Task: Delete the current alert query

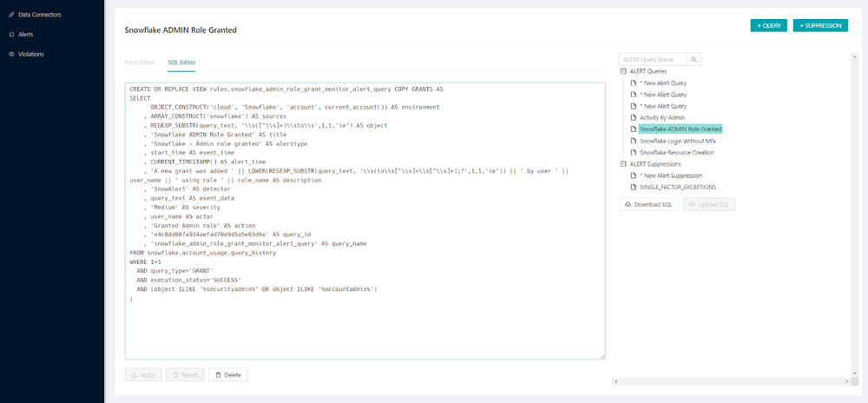Action: [x=227, y=375]
